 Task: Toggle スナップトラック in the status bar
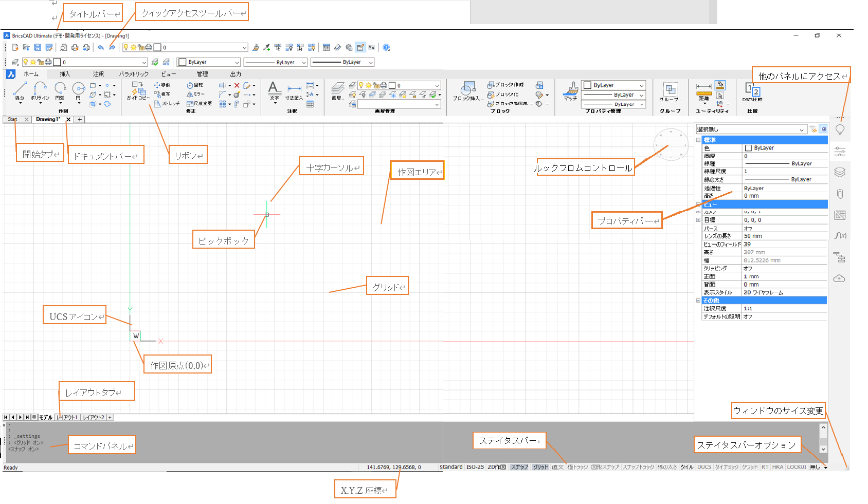pos(638,467)
